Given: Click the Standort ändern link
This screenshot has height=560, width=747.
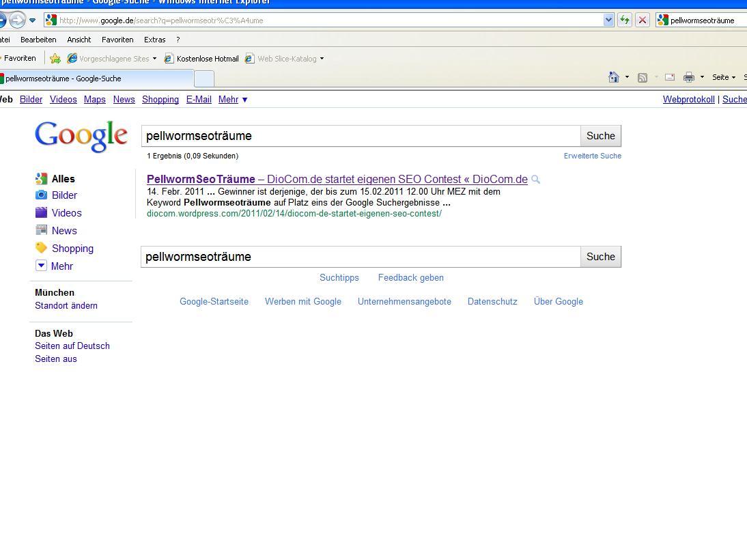Looking at the screenshot, I should click(x=66, y=305).
